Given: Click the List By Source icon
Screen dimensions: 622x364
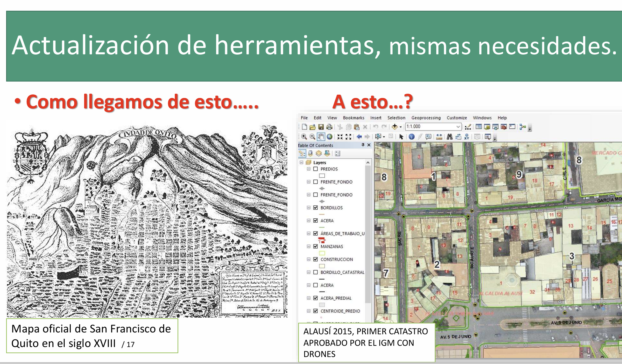Looking at the screenshot, I should click(x=310, y=153).
